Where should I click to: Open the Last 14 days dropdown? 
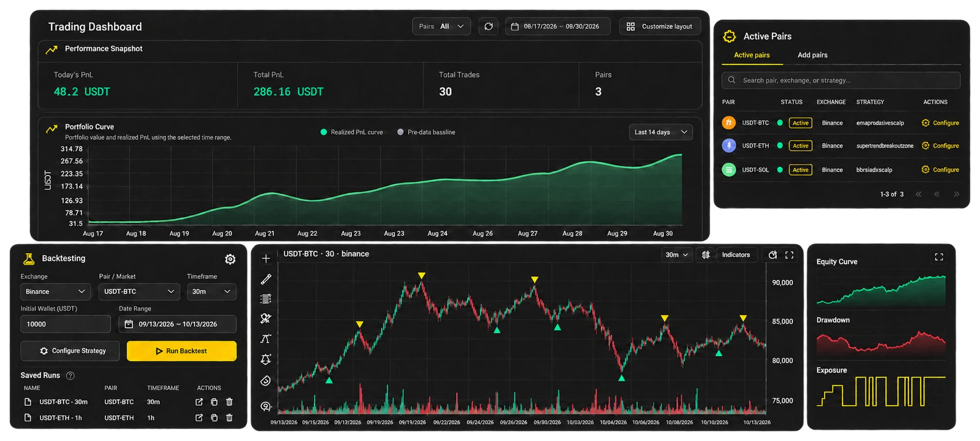pyautogui.click(x=661, y=132)
